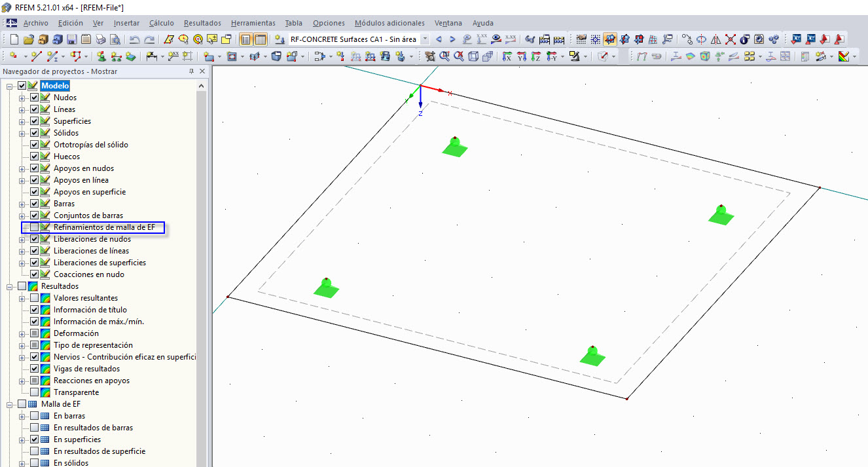Viewport: 868px width, 467px height.
Task: Open the Archivo menu
Action: (35, 23)
